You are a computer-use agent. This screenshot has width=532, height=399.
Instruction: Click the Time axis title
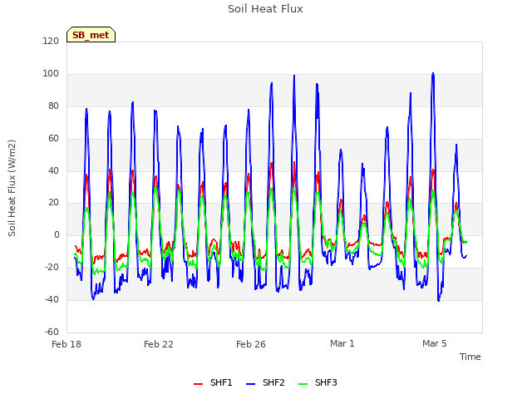470,357
